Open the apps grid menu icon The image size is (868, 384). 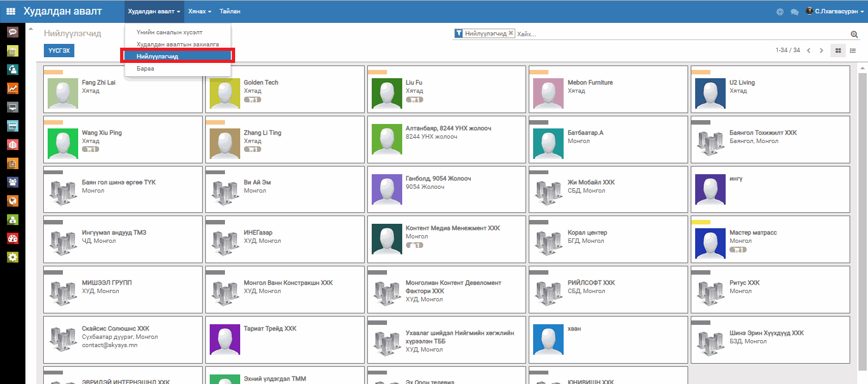[x=11, y=11]
